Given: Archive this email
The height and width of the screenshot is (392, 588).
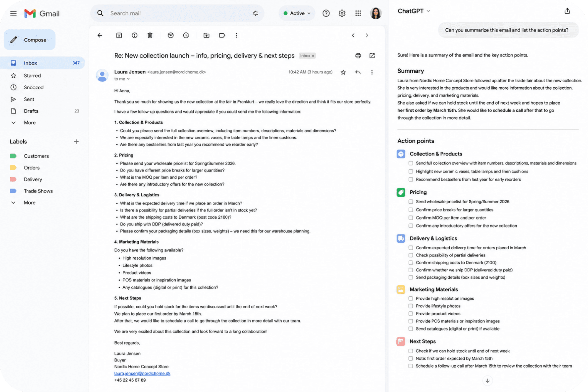Looking at the screenshot, I should click(x=119, y=35).
